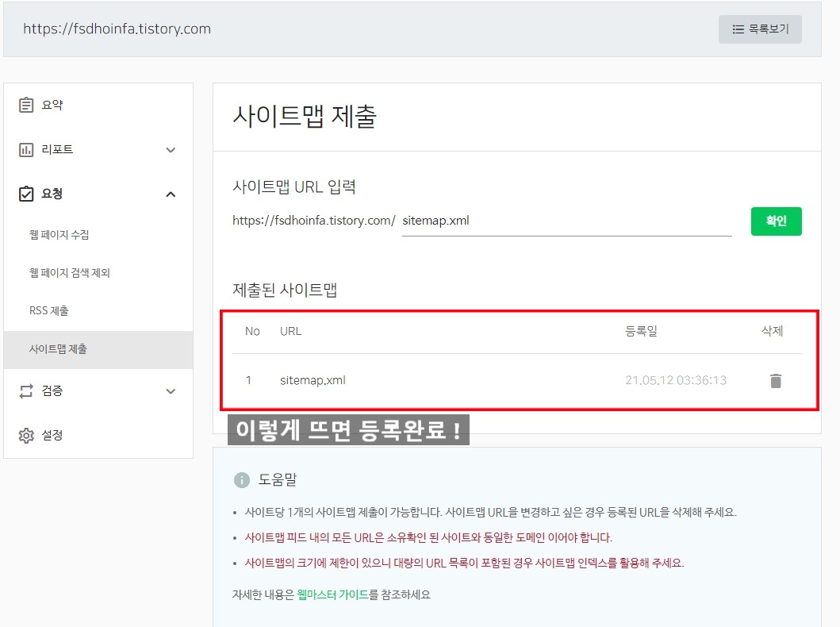Expand the 리포트 menu chevron
Screen dimensions: 840x627
pos(171,150)
